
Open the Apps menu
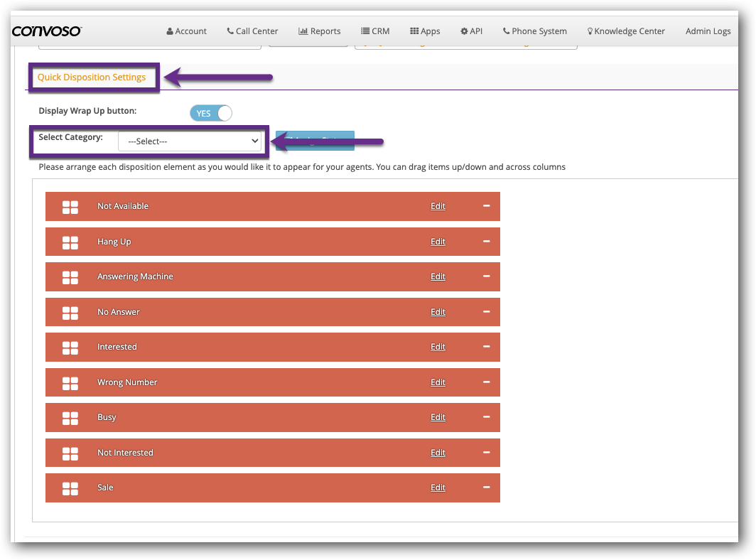425,31
